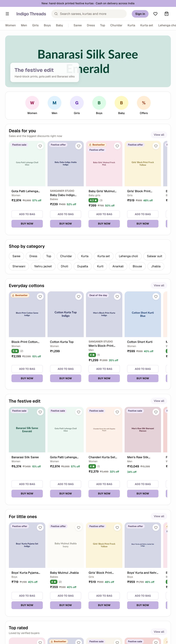Viewport: 176px width, 644px height.
Task: Heart the Men's Raw Silk Sherwani
Action: (x=156, y=412)
